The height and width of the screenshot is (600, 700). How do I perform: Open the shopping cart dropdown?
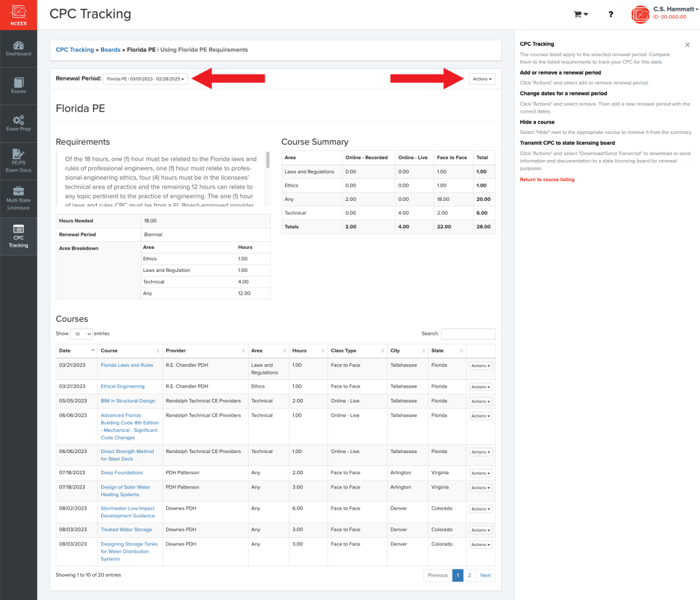click(x=578, y=14)
